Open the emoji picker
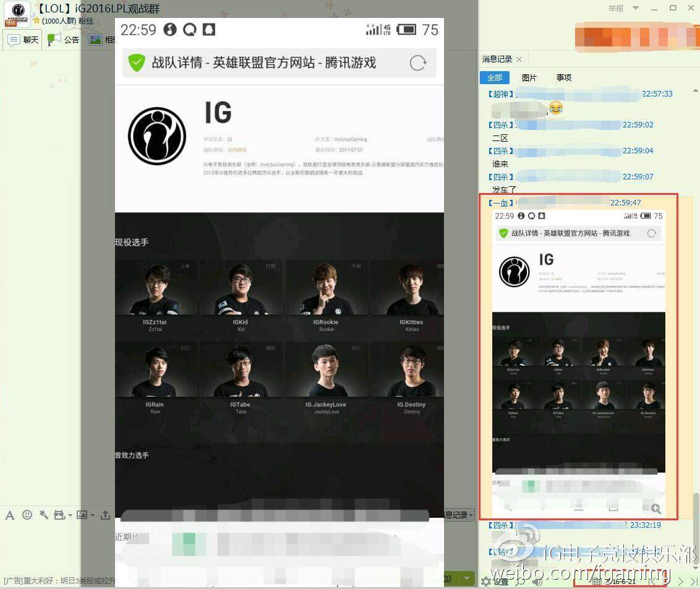This screenshot has height=589, width=700. pos(27,515)
